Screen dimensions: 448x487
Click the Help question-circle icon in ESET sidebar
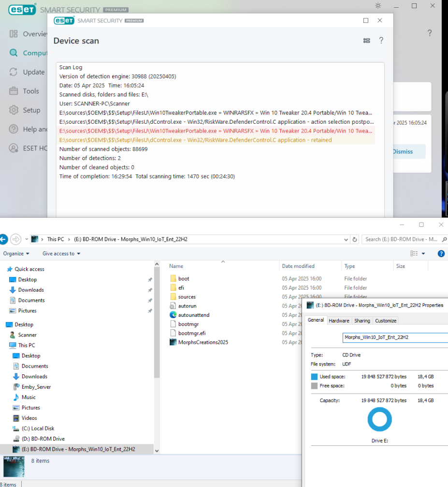point(14,129)
